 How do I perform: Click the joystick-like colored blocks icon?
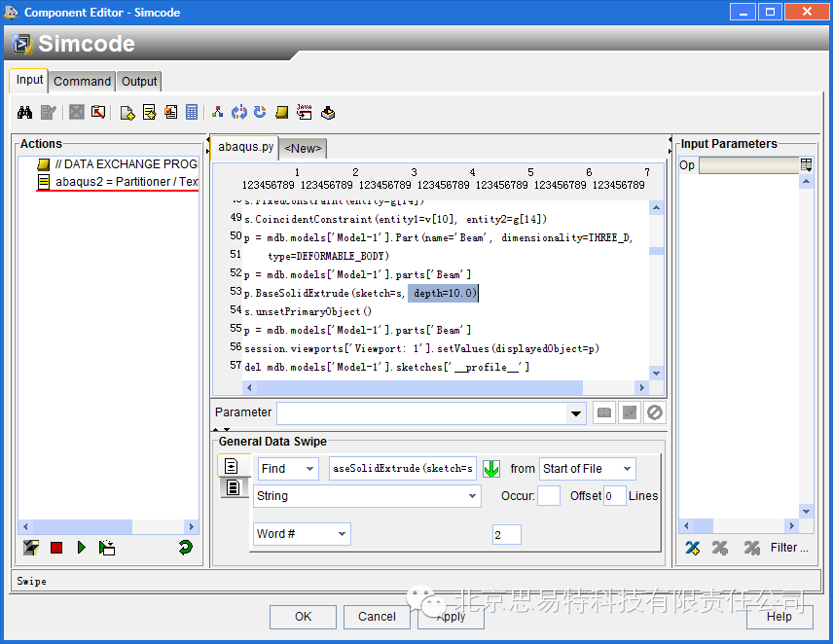click(x=328, y=113)
